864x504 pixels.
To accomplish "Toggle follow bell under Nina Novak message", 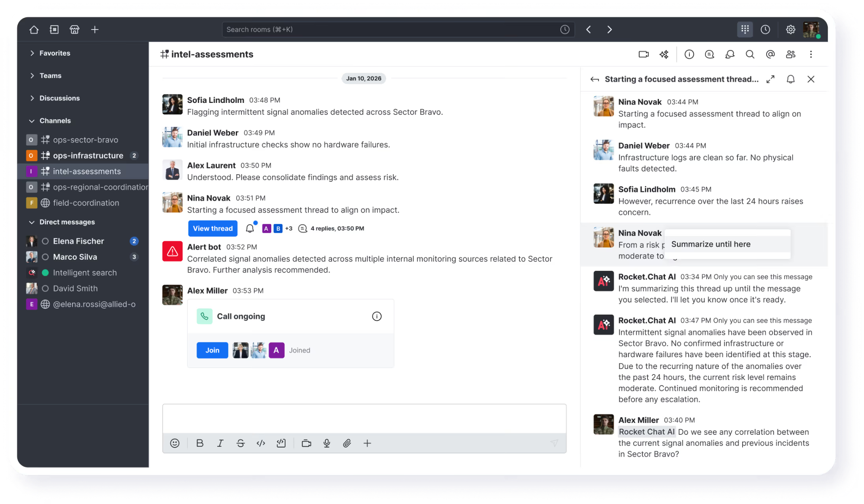I will (x=250, y=228).
